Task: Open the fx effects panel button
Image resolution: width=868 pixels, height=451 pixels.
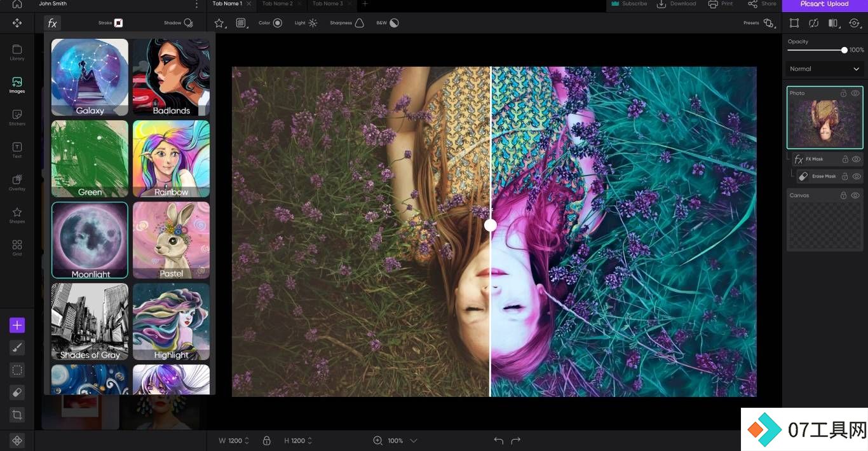Action: click(x=52, y=24)
